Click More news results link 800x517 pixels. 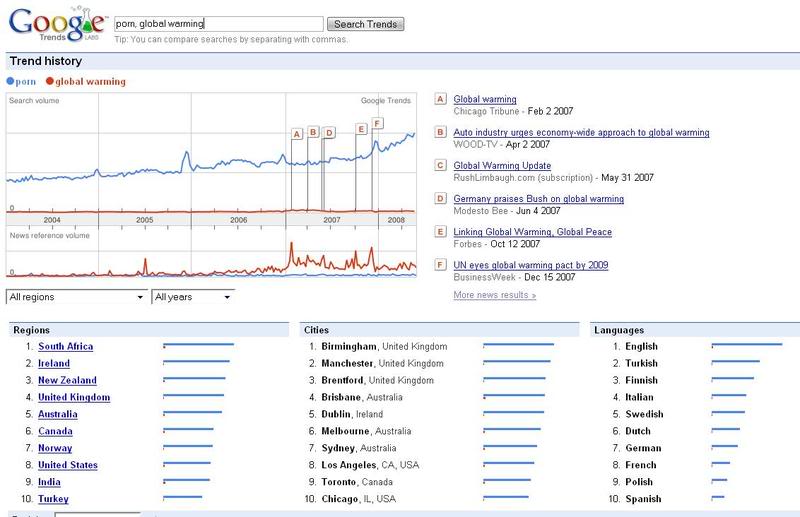[494, 295]
